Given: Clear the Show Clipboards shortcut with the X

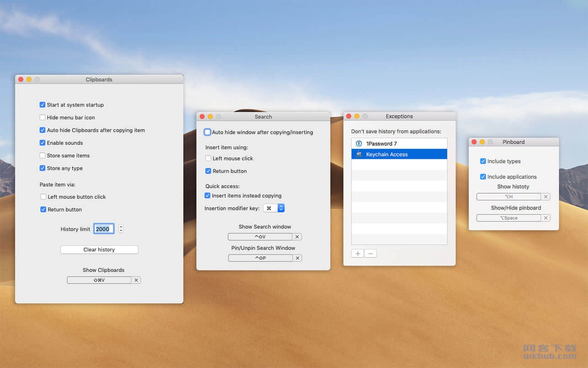Looking at the screenshot, I should (x=136, y=280).
